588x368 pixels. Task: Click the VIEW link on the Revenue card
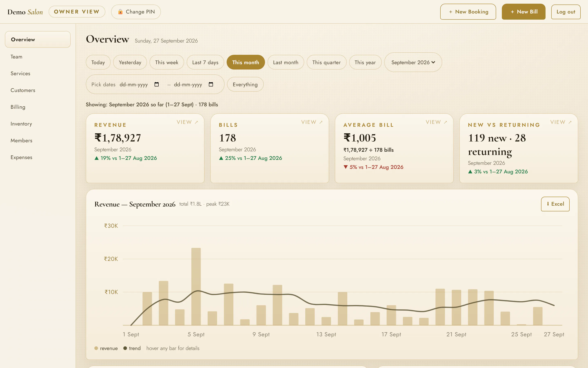(x=187, y=122)
